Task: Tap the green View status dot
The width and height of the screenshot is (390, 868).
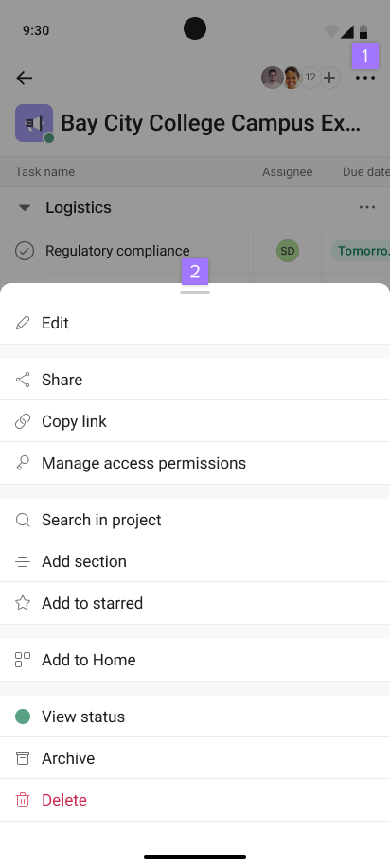Action: click(22, 717)
